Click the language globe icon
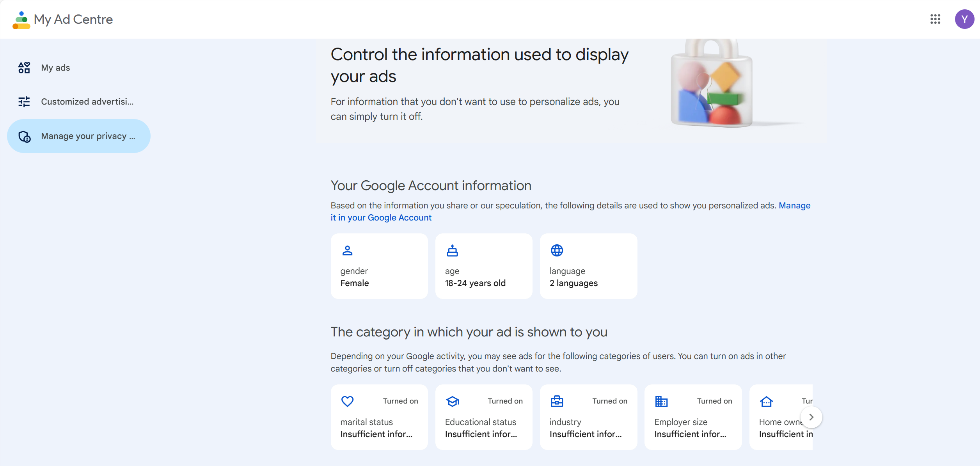980x466 pixels. click(x=557, y=251)
